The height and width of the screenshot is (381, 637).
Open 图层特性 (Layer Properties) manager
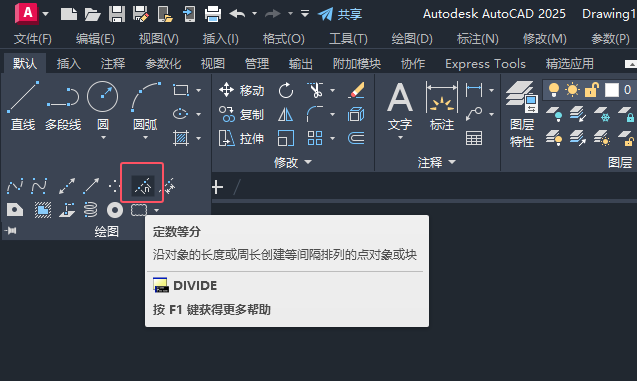coord(522,115)
